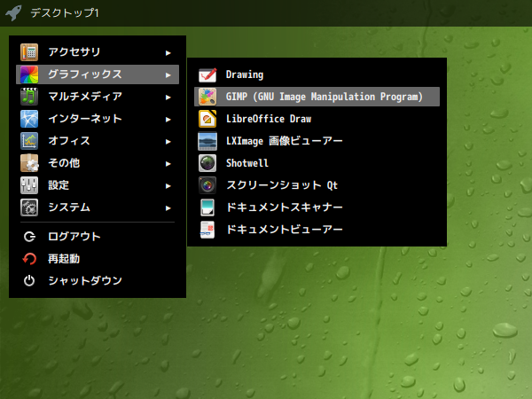Image resolution: width=532 pixels, height=399 pixels.
Task: Click the Shotwell camera lens icon
Action: click(x=207, y=163)
